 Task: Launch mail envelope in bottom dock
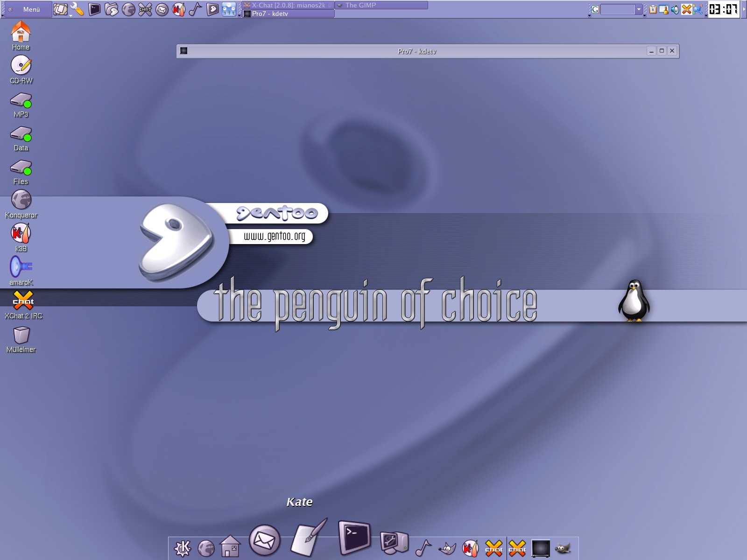[265, 540]
